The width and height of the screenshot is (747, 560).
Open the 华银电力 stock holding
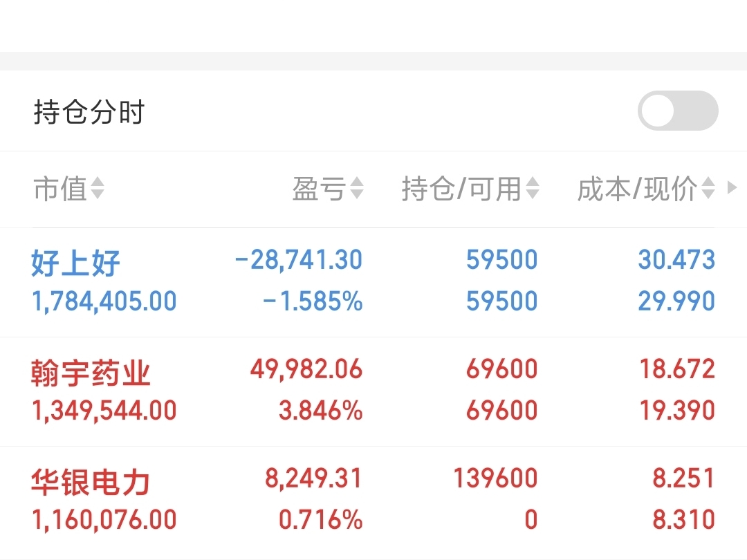point(373,501)
